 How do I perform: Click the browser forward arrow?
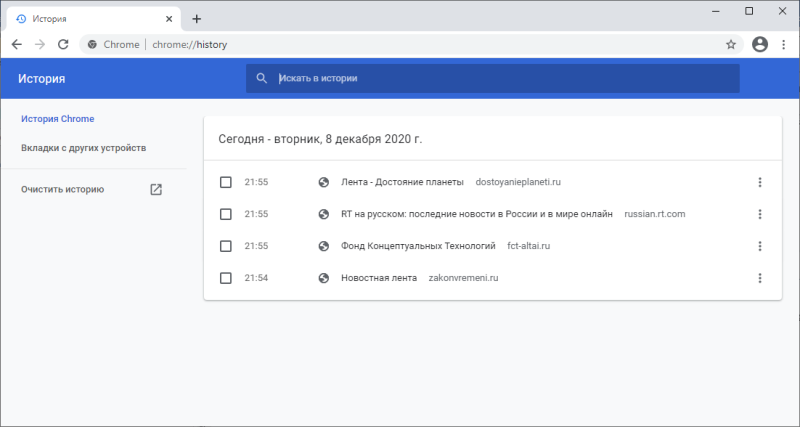(x=40, y=44)
